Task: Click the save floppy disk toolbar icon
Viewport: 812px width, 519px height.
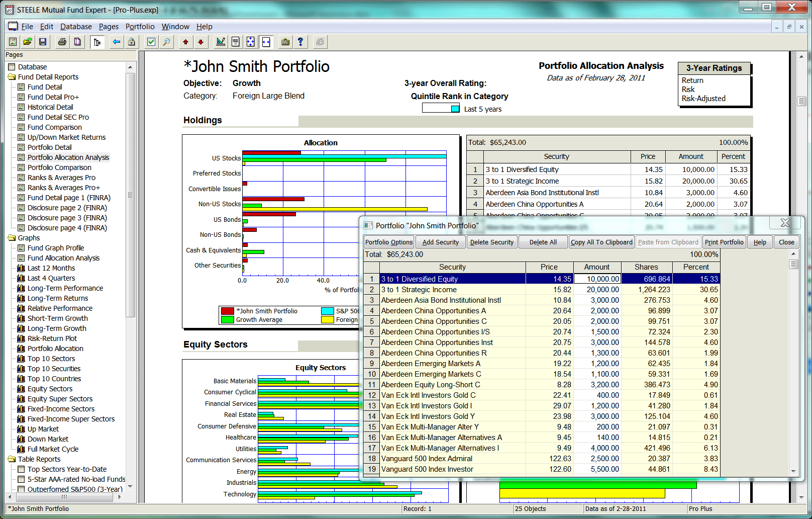Action: click(x=43, y=42)
